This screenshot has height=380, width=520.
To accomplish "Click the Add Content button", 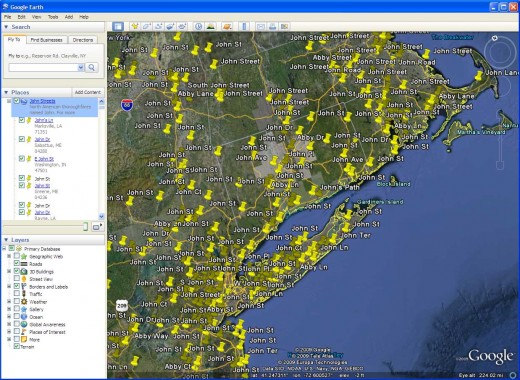I will point(87,92).
